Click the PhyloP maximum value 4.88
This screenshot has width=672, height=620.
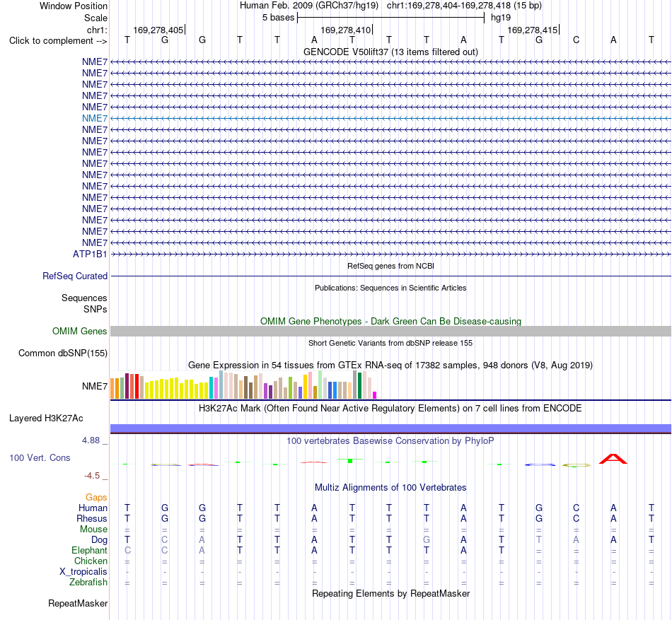coord(91,440)
